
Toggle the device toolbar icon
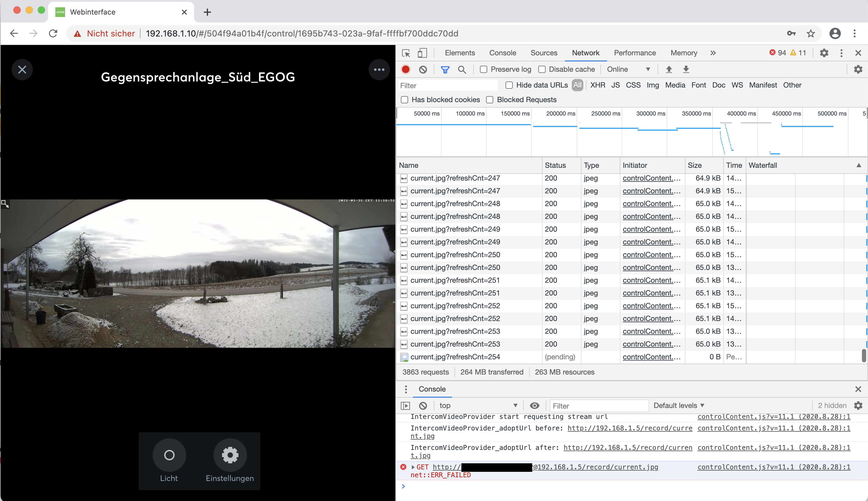(x=422, y=53)
